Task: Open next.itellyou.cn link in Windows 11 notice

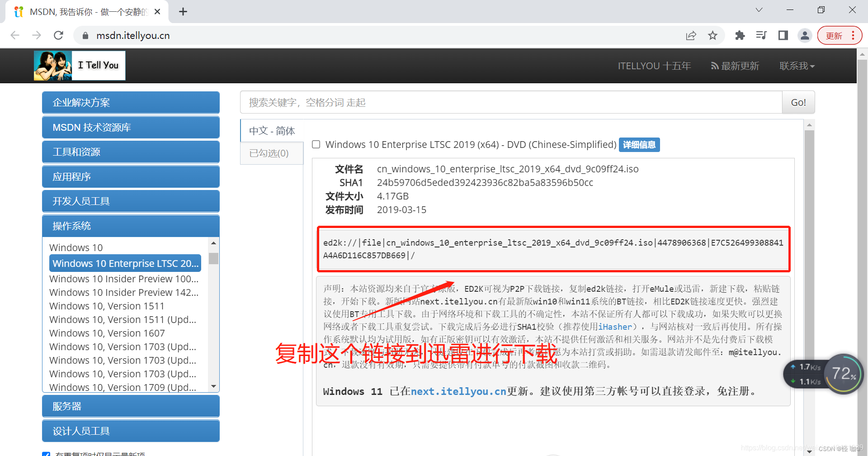Action: pos(458,391)
